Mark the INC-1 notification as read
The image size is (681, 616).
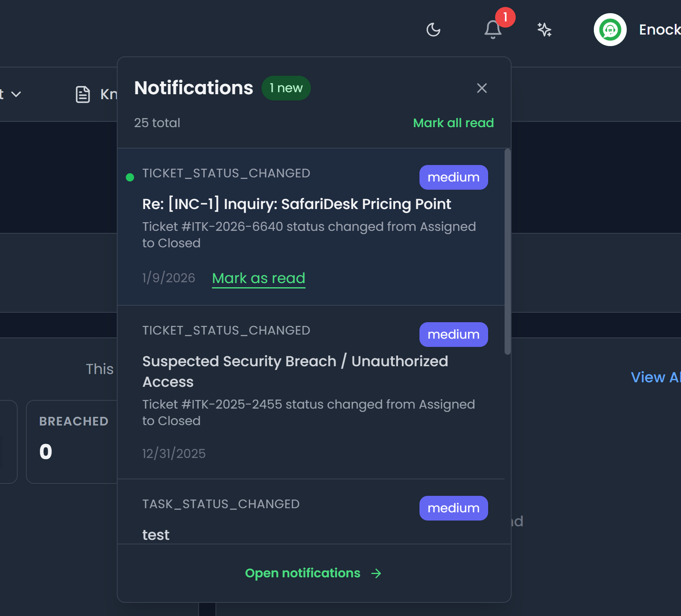(x=258, y=278)
